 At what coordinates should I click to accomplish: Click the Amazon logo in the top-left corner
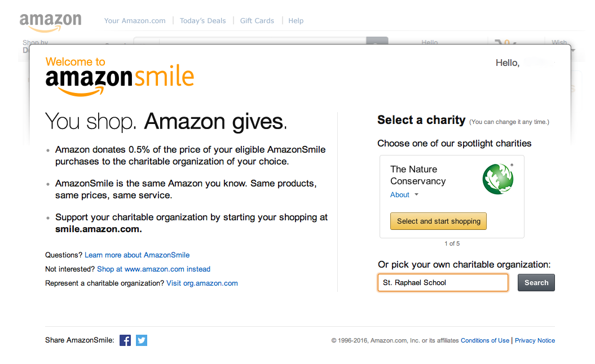tap(50, 20)
